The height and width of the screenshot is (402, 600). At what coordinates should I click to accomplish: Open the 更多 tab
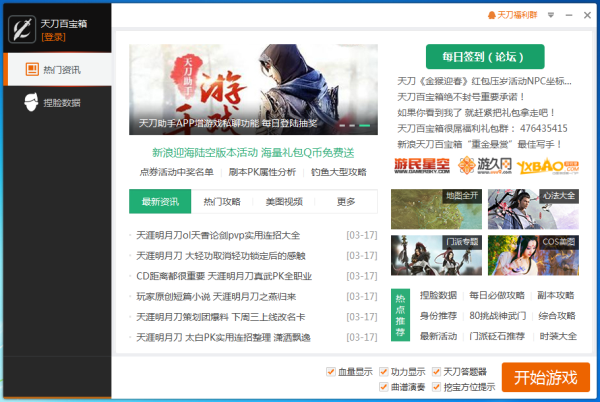coord(345,201)
